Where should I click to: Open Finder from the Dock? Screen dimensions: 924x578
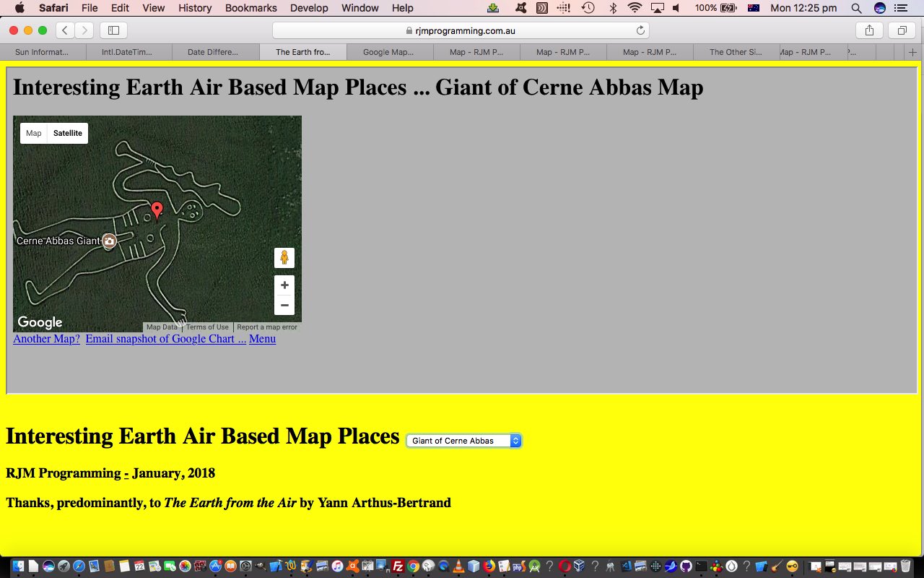click(x=18, y=566)
